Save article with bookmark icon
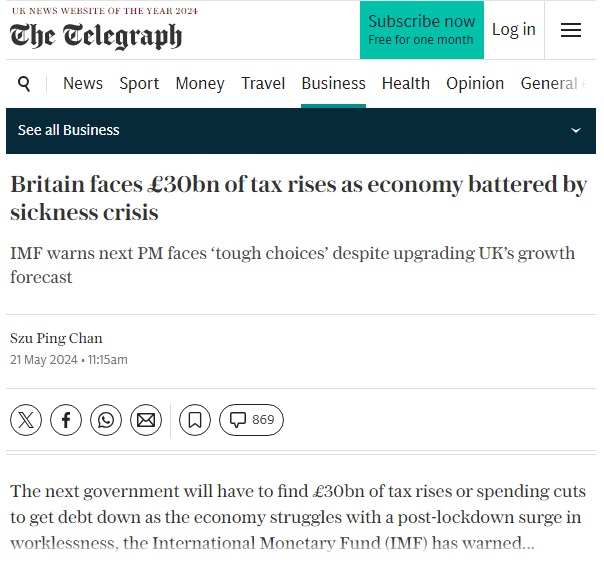The width and height of the screenshot is (604, 576). tap(195, 420)
